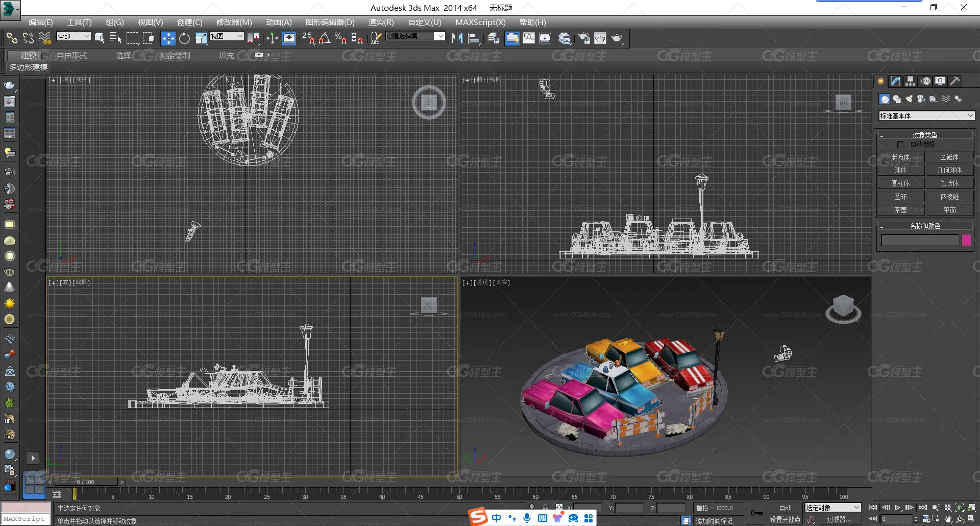Open the 工具(T) menu

(79, 22)
